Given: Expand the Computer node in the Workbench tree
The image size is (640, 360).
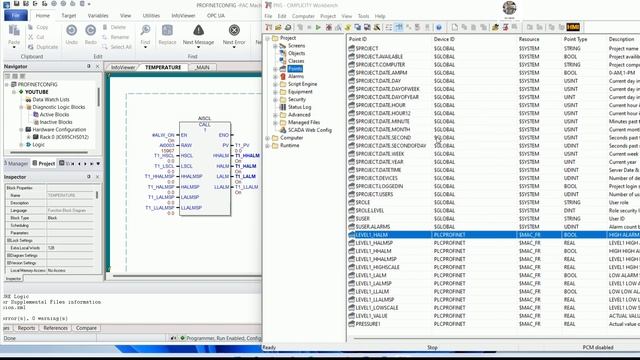Looking at the screenshot, I should point(268,138).
